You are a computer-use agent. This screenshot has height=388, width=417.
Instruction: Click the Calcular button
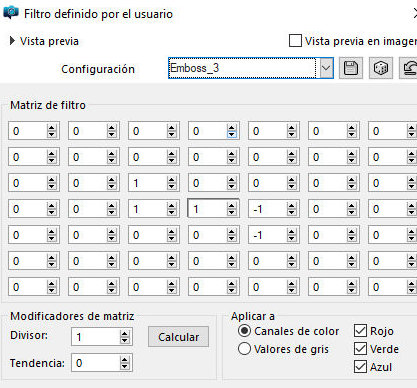(x=178, y=337)
